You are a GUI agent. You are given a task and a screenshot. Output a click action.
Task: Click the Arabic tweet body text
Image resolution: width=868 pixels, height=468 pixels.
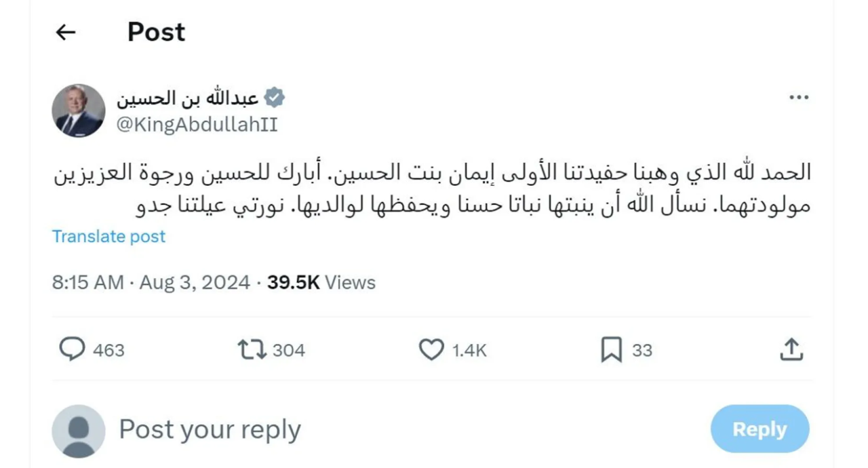433,188
